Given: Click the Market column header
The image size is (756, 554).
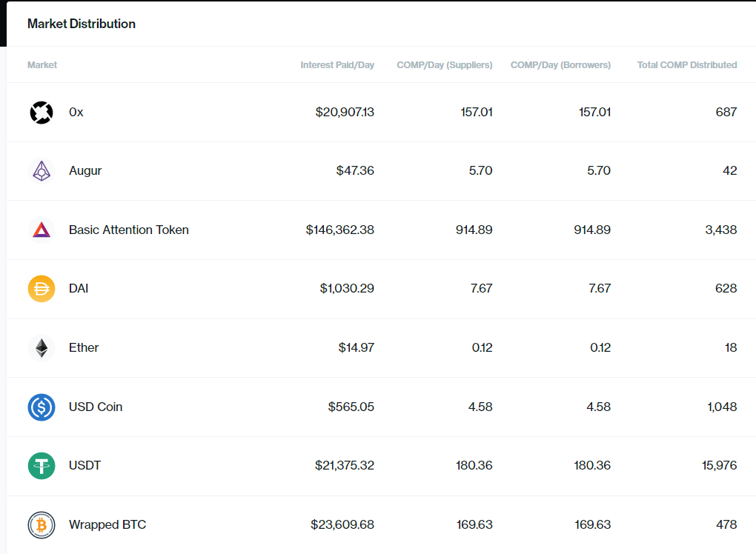Looking at the screenshot, I should coord(42,65).
